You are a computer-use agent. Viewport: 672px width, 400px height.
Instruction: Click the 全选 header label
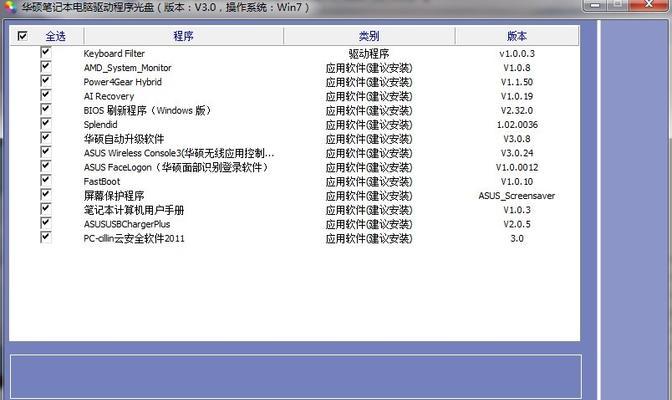coord(56,36)
